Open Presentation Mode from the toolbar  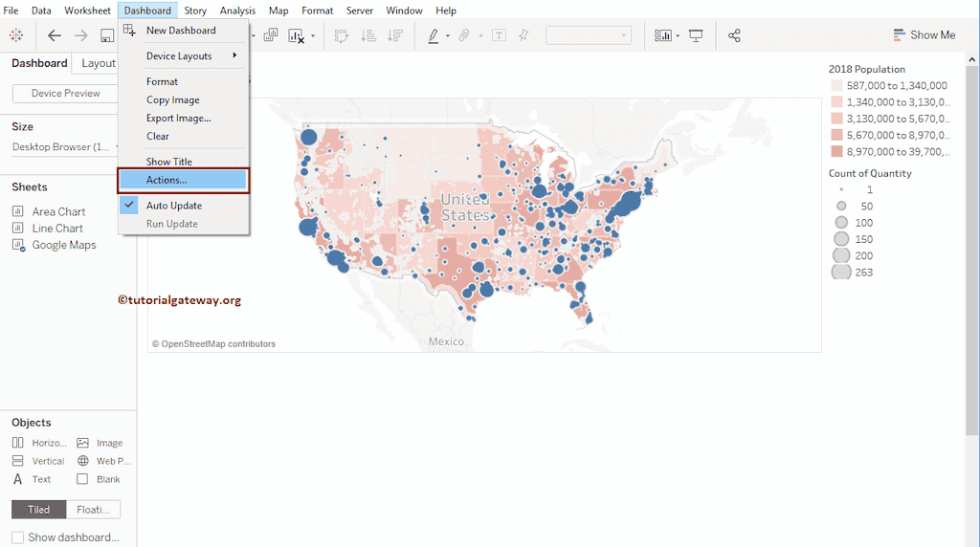[x=696, y=35]
